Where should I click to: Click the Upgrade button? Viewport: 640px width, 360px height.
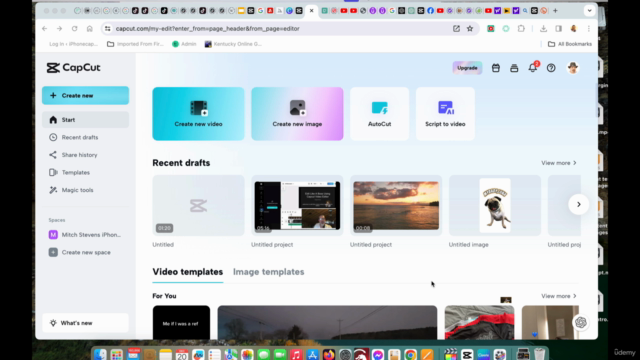(467, 68)
